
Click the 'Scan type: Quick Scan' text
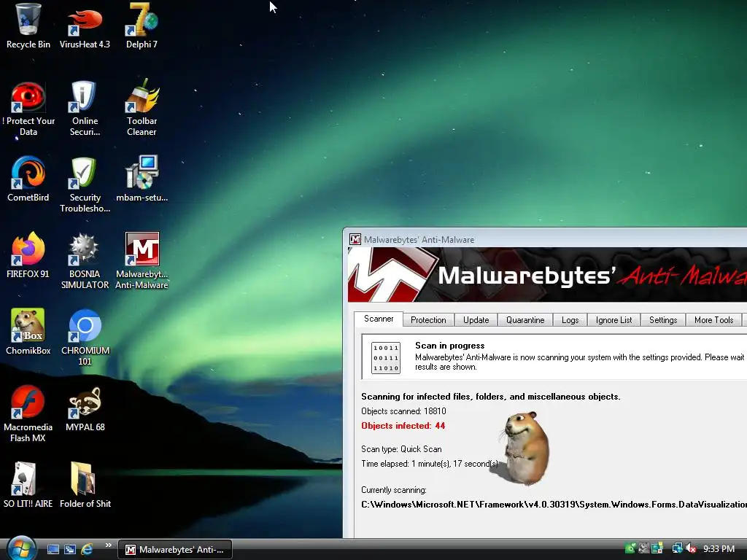pos(401,449)
